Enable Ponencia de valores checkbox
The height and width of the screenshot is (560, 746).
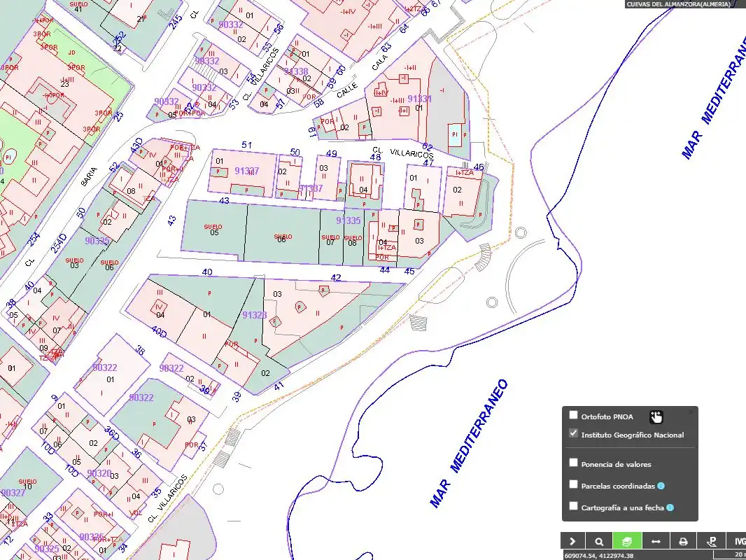point(573,463)
